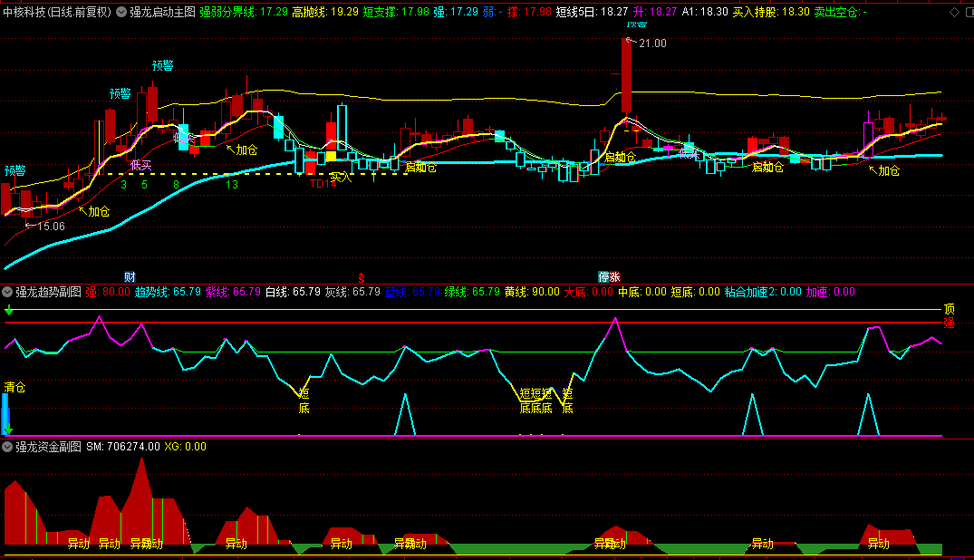
Task: Click the green count number 8
Action: coord(177,185)
